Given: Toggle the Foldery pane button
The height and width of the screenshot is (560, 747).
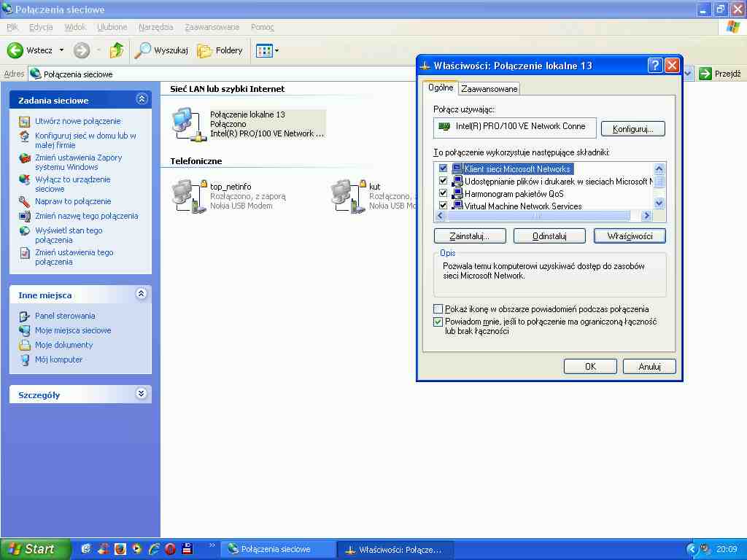Looking at the screenshot, I should (220, 50).
